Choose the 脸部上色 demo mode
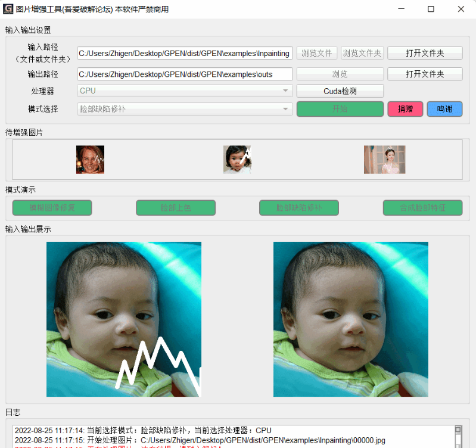 [x=176, y=208]
